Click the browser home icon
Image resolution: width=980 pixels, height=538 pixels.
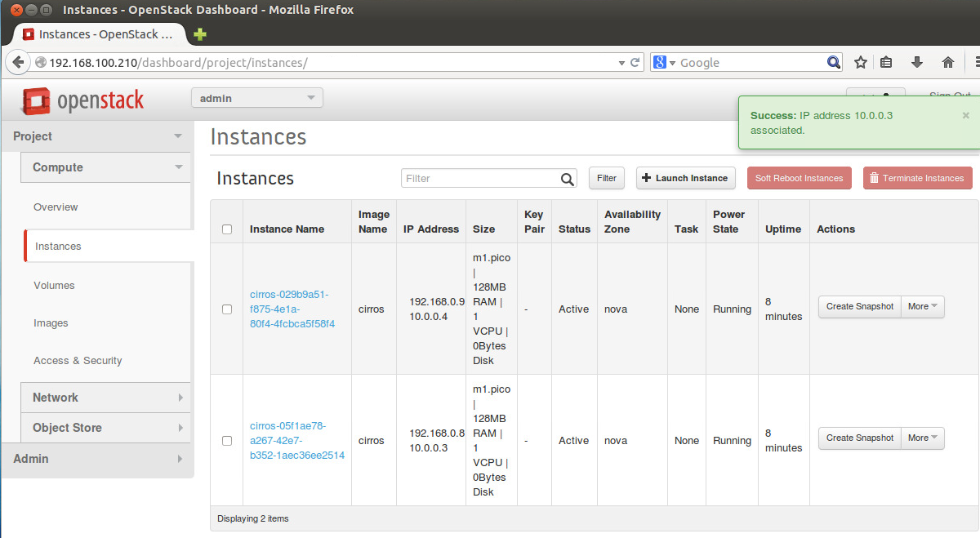948,61
